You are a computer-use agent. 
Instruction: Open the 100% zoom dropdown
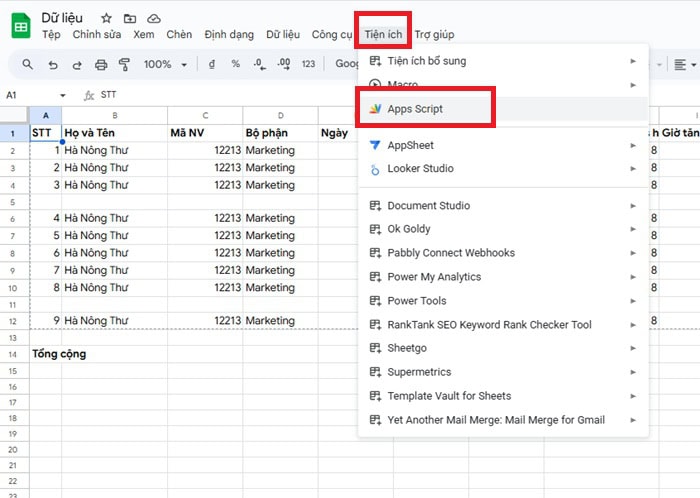tap(163, 64)
